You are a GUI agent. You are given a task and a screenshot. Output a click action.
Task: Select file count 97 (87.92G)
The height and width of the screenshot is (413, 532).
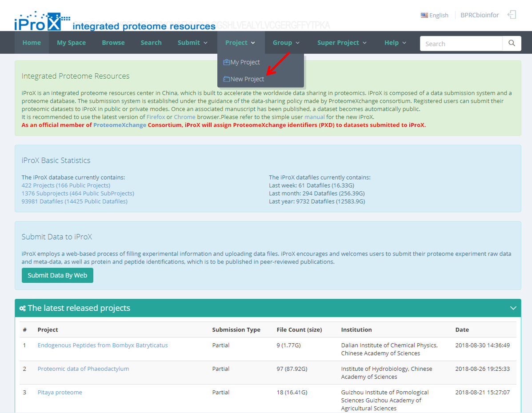(x=292, y=369)
